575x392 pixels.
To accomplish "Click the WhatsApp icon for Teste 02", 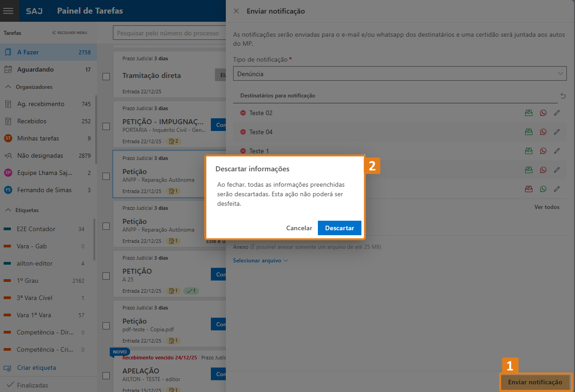I will tap(543, 113).
